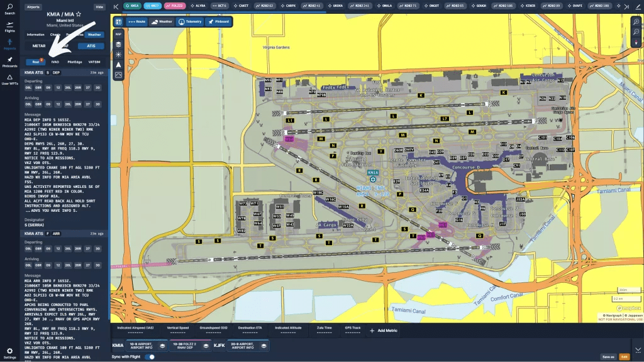Click the airport diagram grid icon

tap(118, 21)
